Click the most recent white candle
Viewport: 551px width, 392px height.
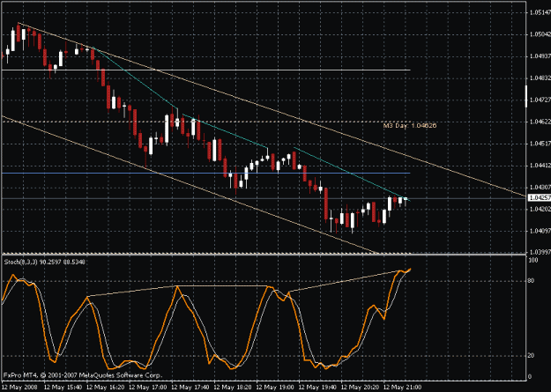[x=406, y=199]
